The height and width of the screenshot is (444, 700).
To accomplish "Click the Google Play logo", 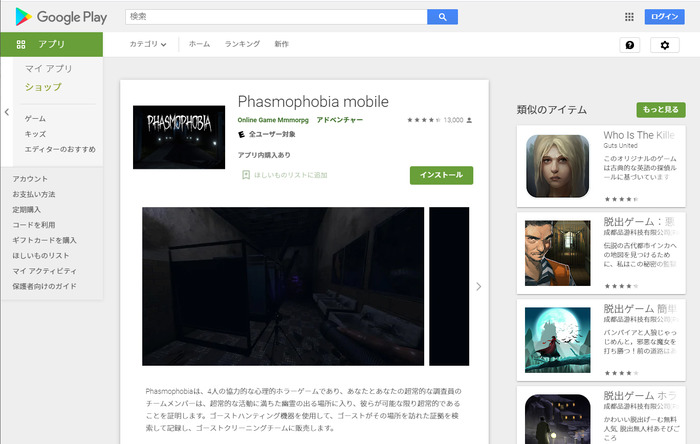I will click(61, 17).
